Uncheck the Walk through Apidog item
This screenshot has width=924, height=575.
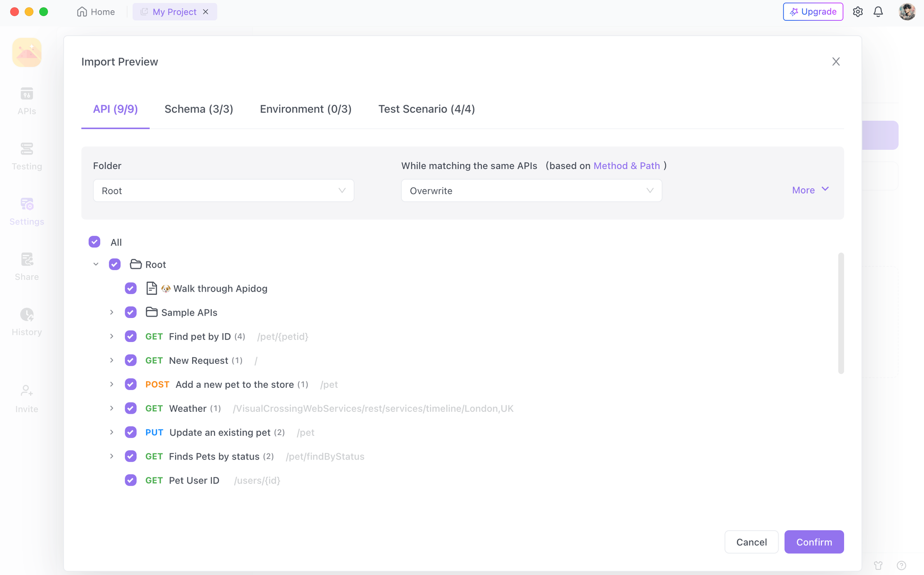click(131, 288)
